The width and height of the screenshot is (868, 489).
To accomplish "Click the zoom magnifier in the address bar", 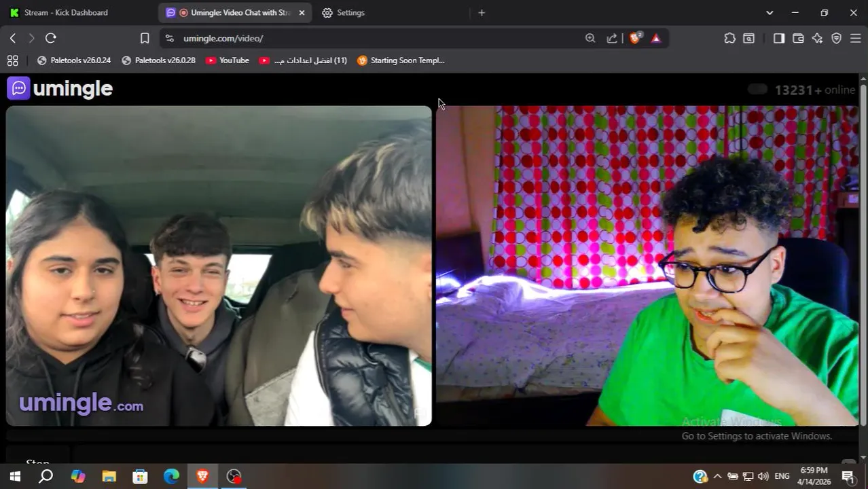I will pos(590,38).
